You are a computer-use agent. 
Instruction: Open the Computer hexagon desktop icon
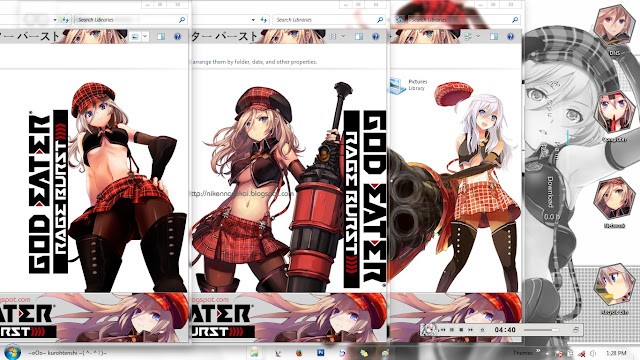[613, 112]
